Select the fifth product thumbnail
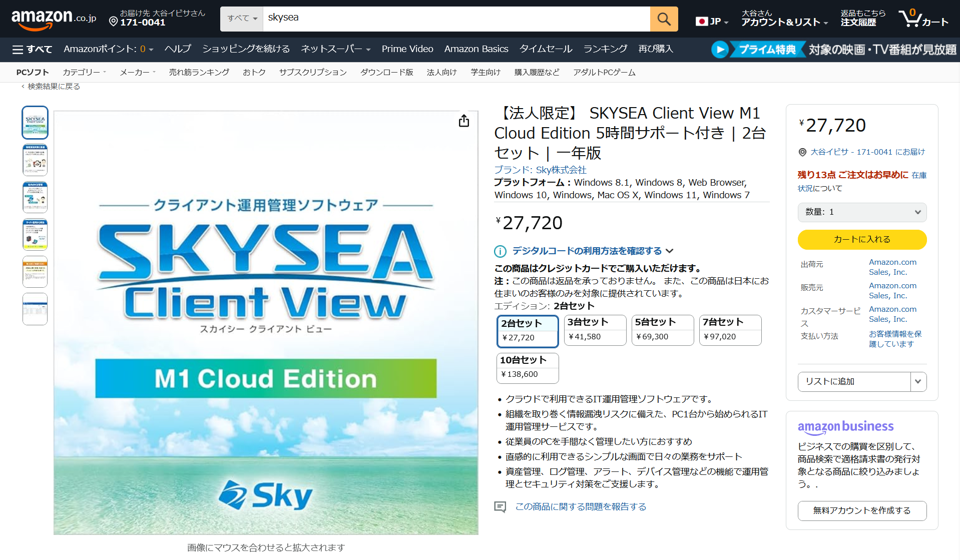This screenshot has height=560, width=960. tap(35, 272)
